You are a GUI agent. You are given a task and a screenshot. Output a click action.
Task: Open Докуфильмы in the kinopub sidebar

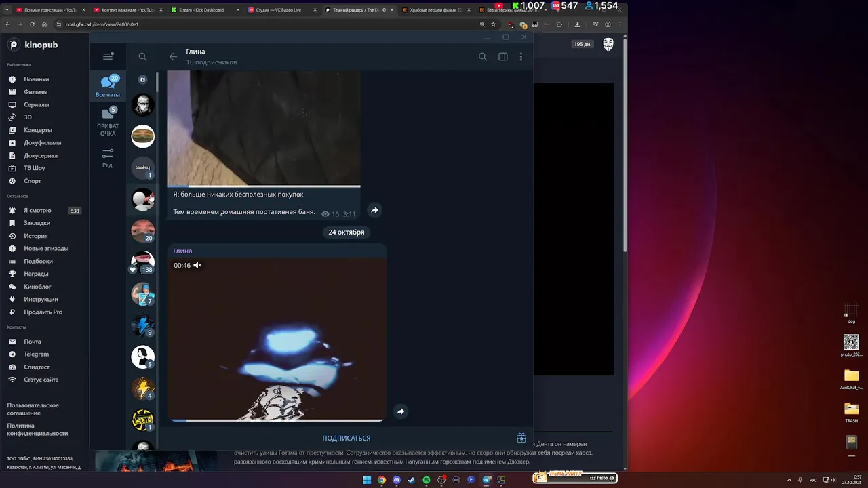[x=42, y=143]
